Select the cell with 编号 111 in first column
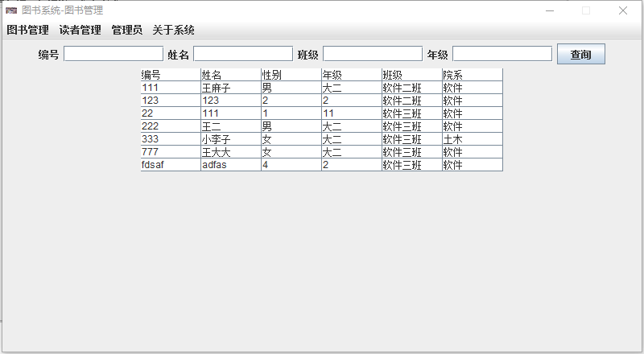The height and width of the screenshot is (354, 644). click(x=171, y=88)
